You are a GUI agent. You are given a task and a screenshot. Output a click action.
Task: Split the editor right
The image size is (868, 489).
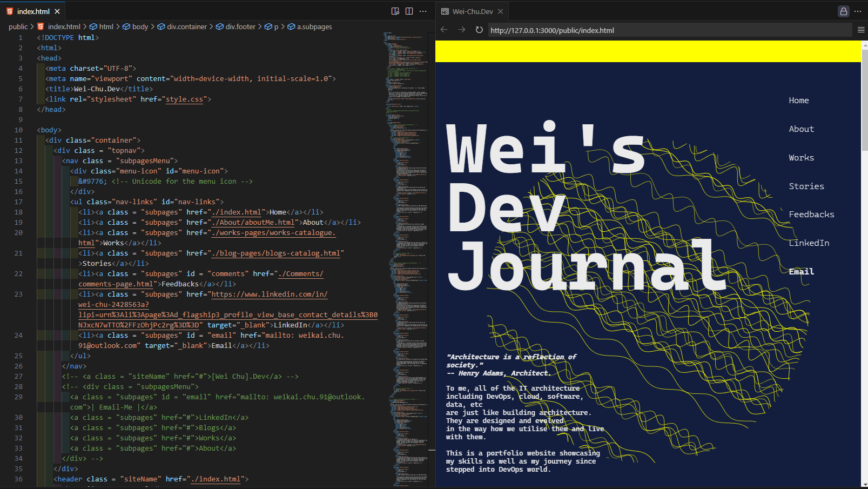[409, 11]
